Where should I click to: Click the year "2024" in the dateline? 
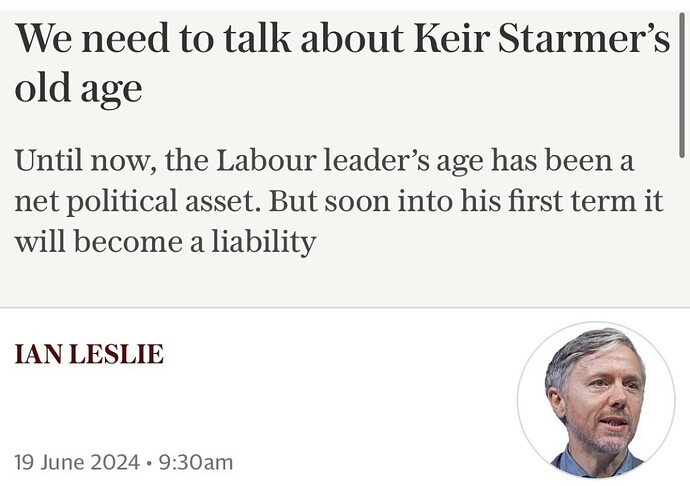click(112, 462)
